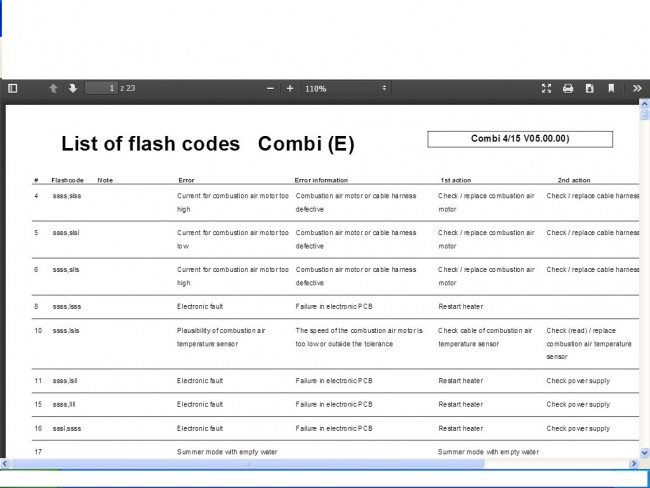Screen dimensions: 650x488
Task: Click 'Check cable of combustion air' text
Action: click(x=485, y=331)
